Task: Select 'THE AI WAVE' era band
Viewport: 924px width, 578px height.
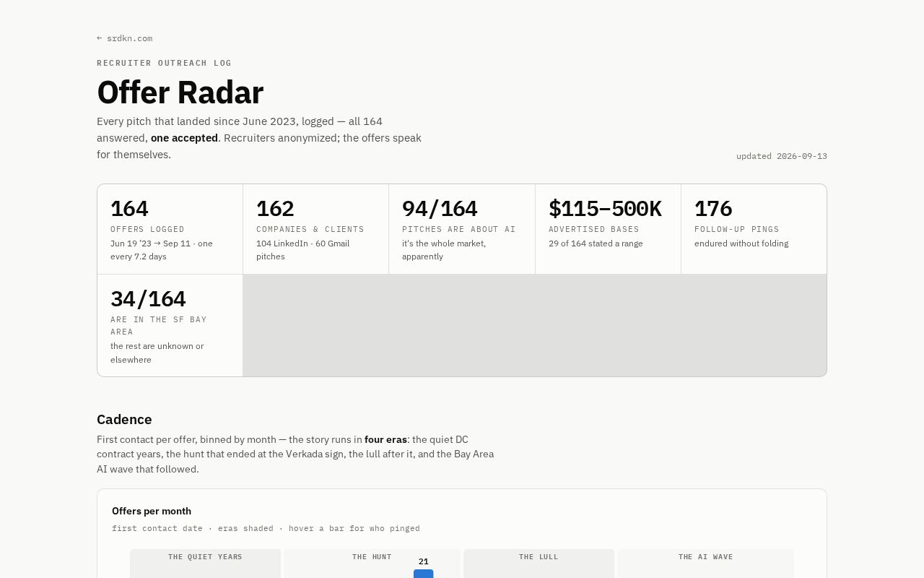Action: [x=705, y=564]
